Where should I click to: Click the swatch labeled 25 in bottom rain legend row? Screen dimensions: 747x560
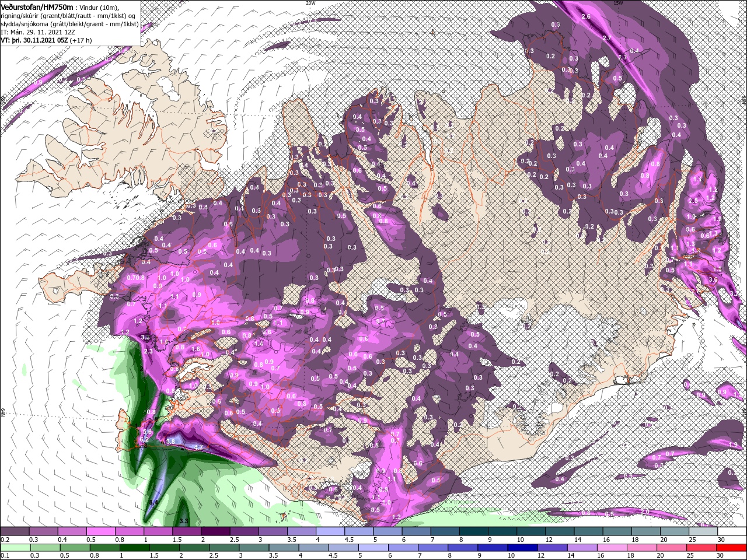click(x=702, y=548)
